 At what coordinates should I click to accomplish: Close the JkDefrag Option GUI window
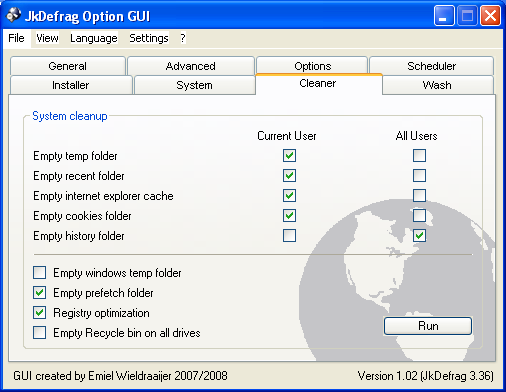[490, 16]
